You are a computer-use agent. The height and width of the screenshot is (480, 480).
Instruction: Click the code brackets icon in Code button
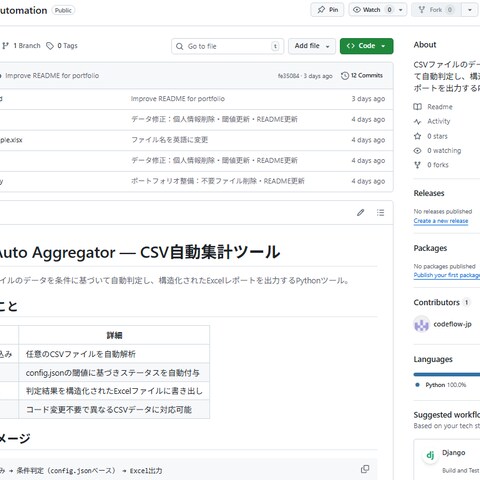(350, 46)
